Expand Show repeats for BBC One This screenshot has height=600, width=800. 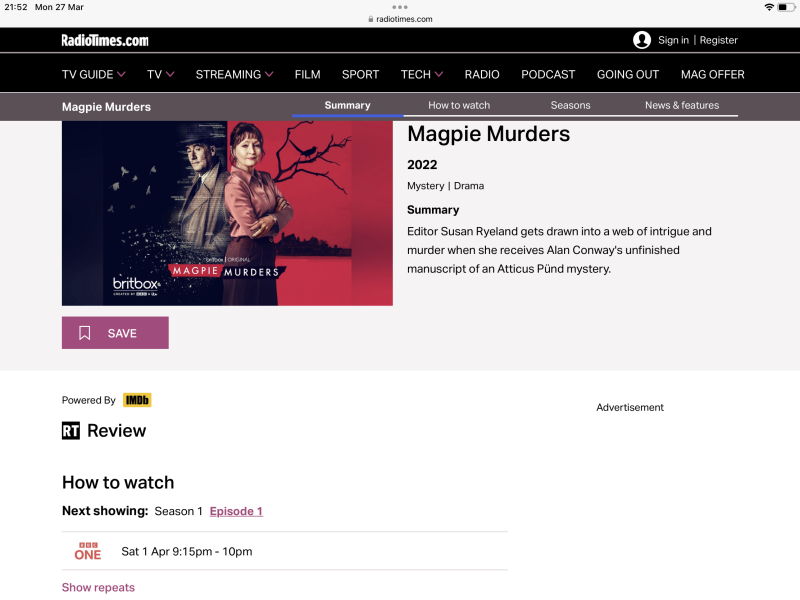pos(98,587)
